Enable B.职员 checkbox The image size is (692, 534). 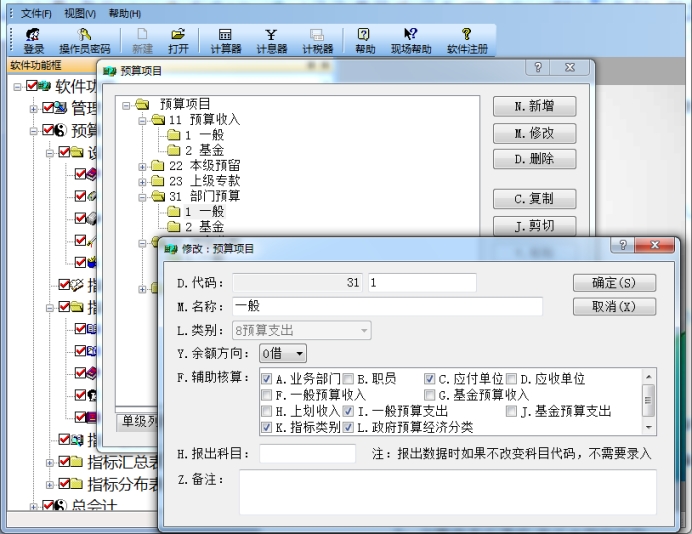(x=348, y=379)
